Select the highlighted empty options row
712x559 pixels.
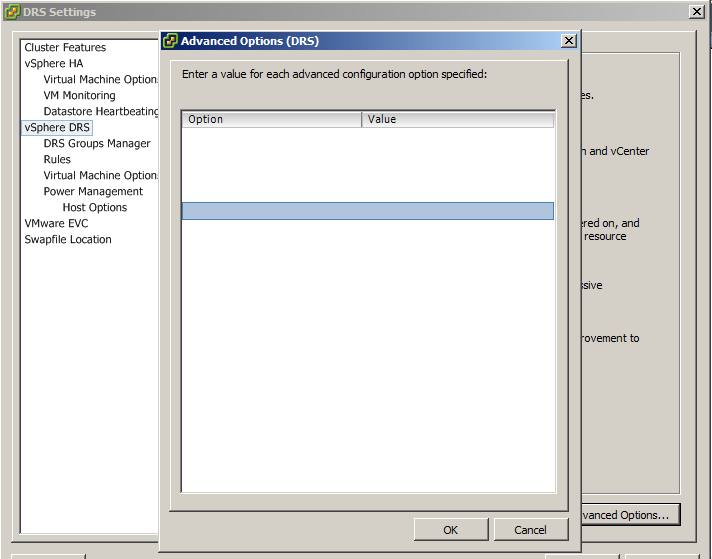pyautogui.click(x=368, y=211)
